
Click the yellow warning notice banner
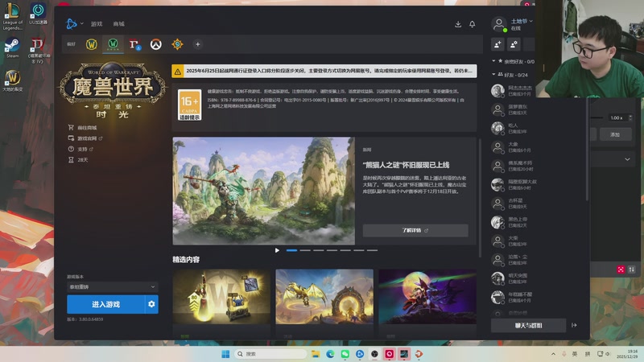324,71
